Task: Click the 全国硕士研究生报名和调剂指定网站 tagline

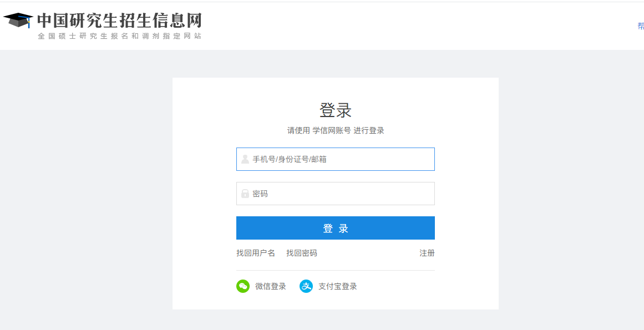Action: tap(119, 36)
